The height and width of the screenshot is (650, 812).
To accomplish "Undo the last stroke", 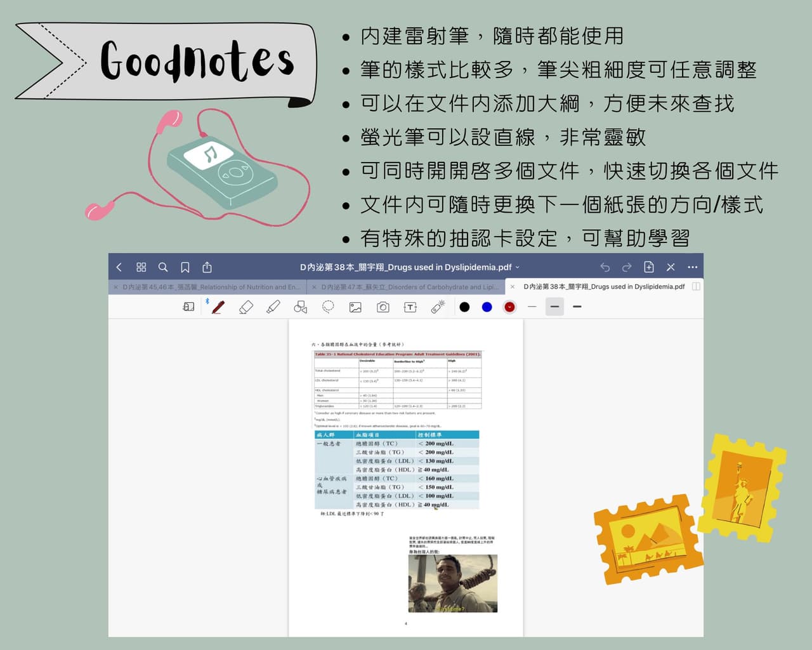I will tap(605, 267).
